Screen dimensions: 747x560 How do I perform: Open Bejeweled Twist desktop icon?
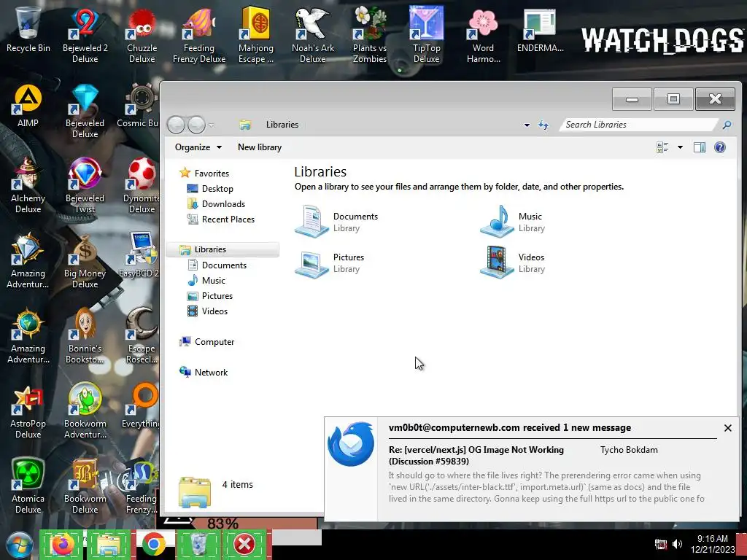tap(85, 186)
